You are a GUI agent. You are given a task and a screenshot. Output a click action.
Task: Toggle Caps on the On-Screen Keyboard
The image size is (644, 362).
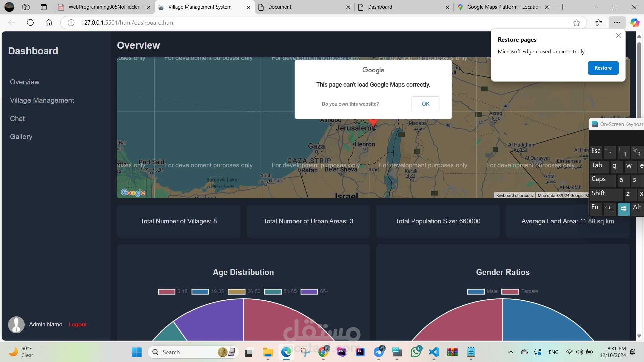click(603, 180)
